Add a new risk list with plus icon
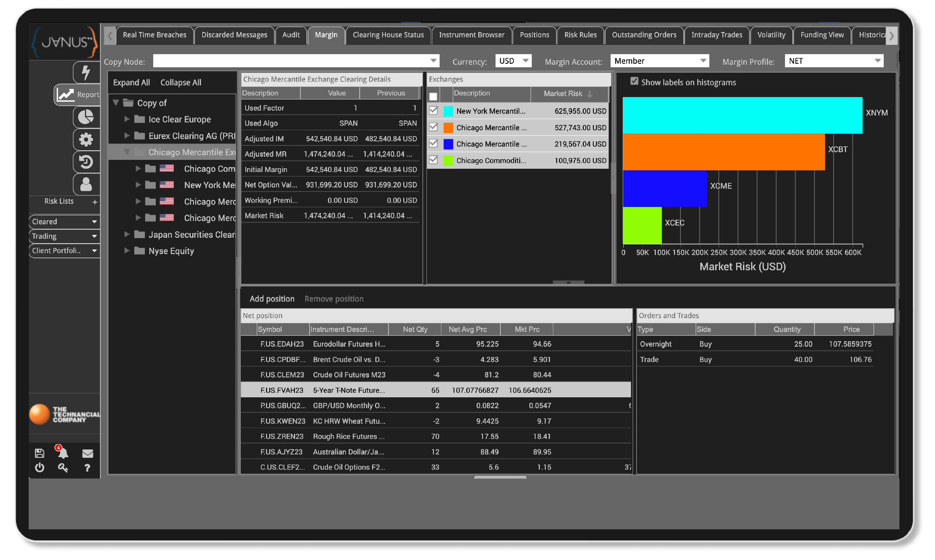 point(95,202)
